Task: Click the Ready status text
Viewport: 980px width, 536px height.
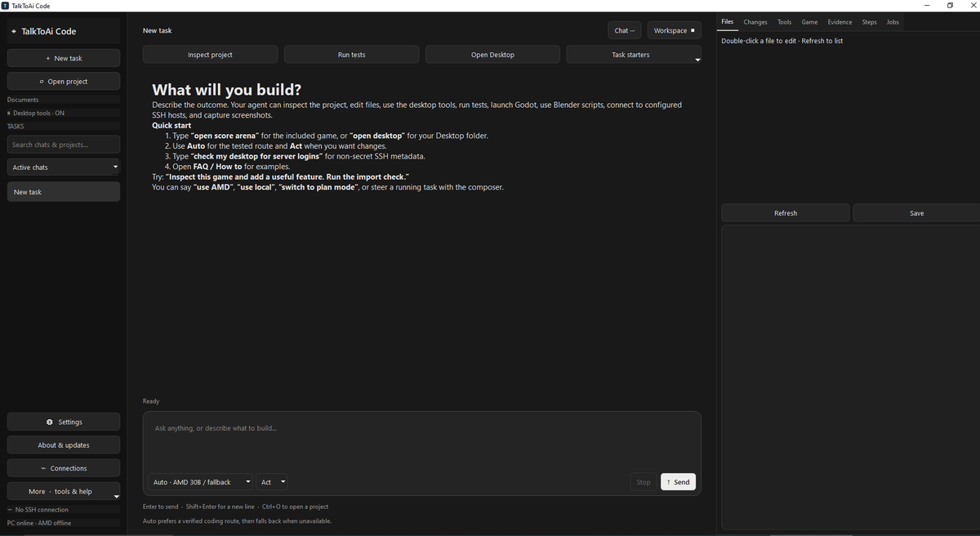Action: pyautogui.click(x=151, y=401)
